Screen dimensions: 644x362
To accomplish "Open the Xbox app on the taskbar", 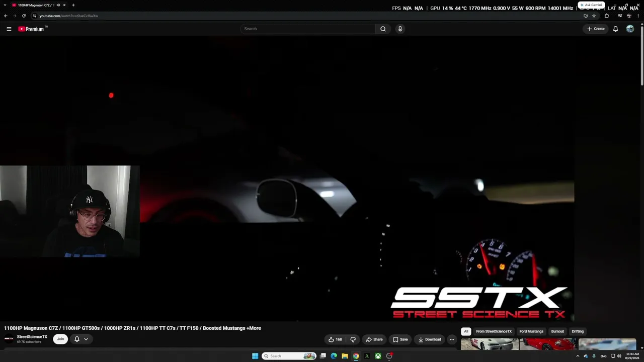I will click(378, 356).
